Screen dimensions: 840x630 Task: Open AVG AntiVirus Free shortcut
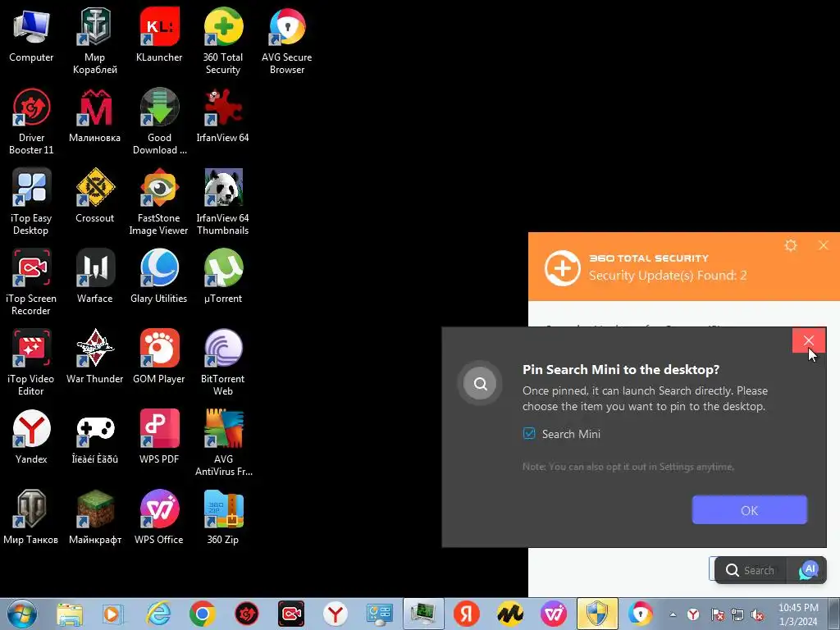pyautogui.click(x=223, y=443)
